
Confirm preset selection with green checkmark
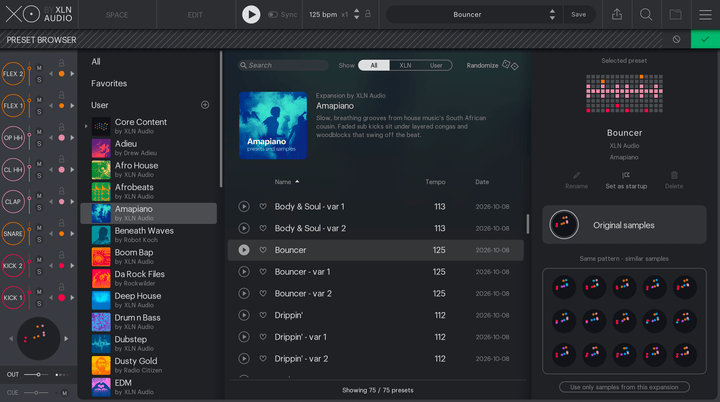point(705,40)
